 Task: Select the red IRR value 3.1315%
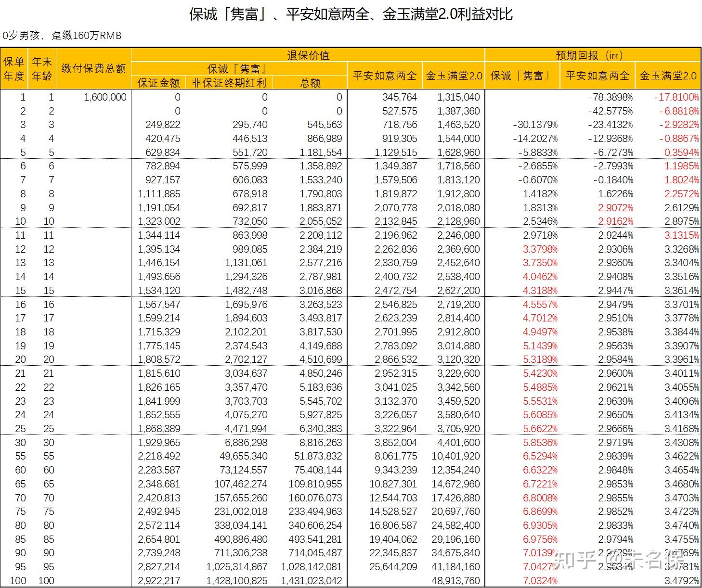[x=682, y=235]
